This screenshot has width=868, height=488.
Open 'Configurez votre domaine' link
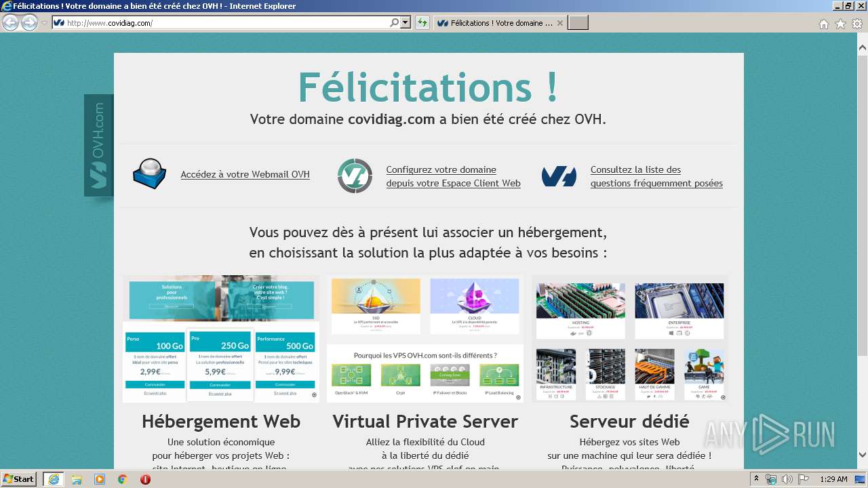[x=453, y=176]
